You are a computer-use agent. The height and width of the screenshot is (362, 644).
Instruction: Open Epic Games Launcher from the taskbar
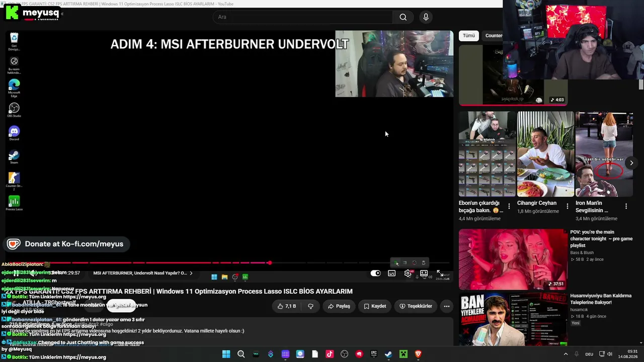click(x=374, y=354)
